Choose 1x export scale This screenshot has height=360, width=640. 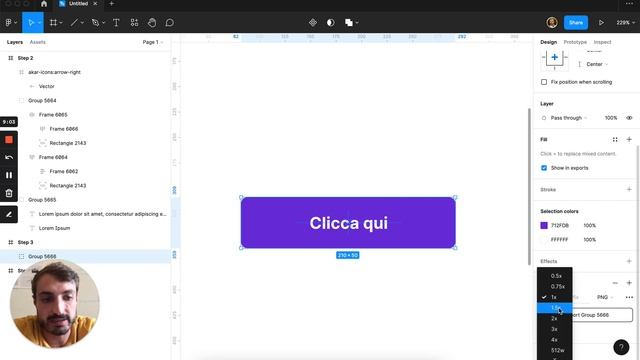pos(555,297)
